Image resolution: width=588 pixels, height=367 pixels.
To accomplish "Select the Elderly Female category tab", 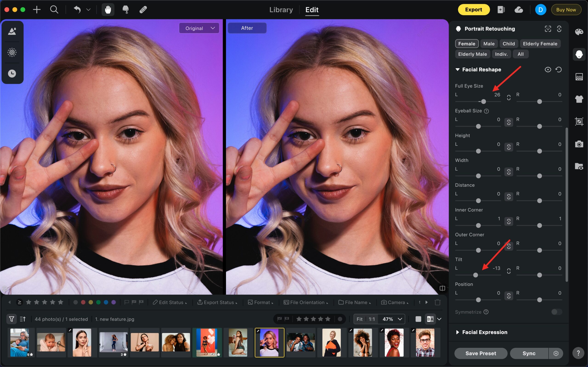I will (x=540, y=44).
